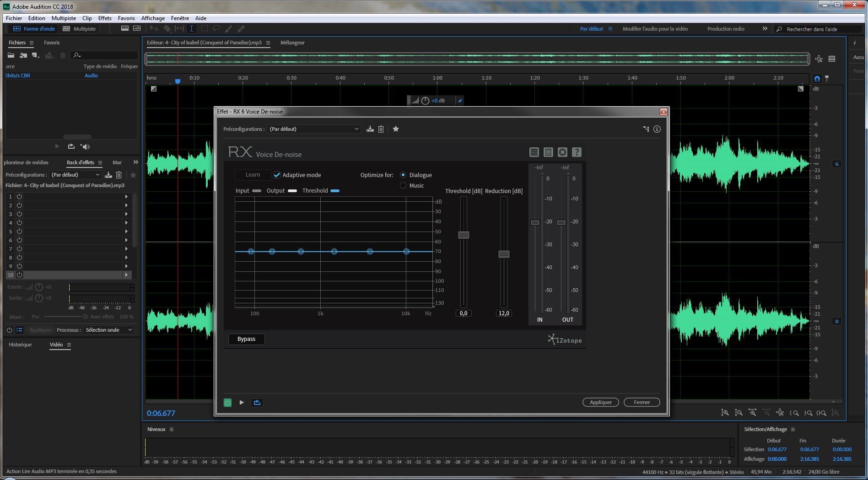Switch to Forme d'onde waveform view
This screenshot has height=480, width=868.
point(34,28)
